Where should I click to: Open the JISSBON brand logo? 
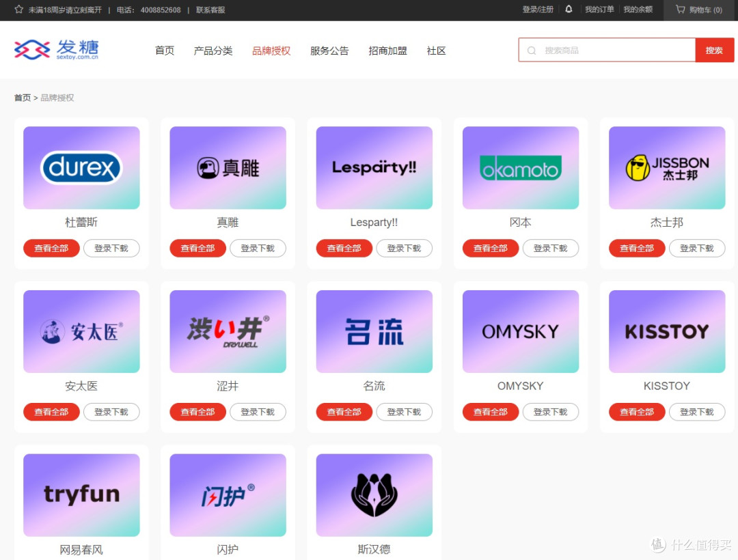[x=667, y=167]
